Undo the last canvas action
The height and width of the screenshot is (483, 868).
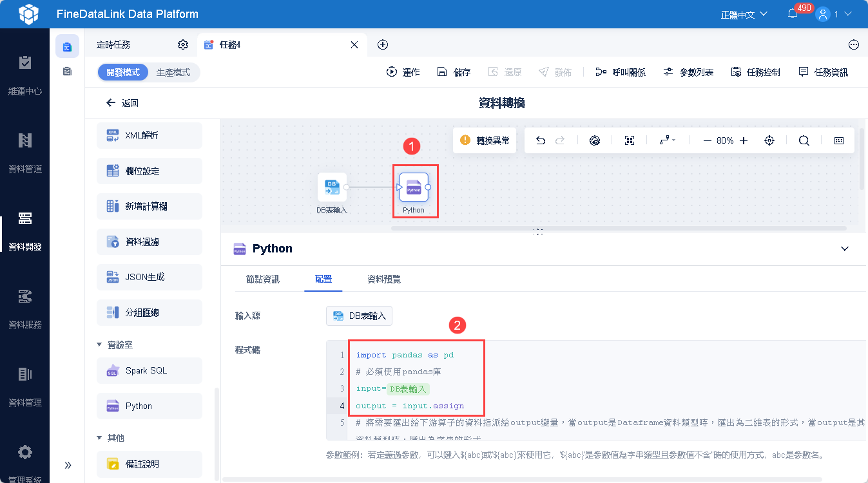(x=541, y=140)
